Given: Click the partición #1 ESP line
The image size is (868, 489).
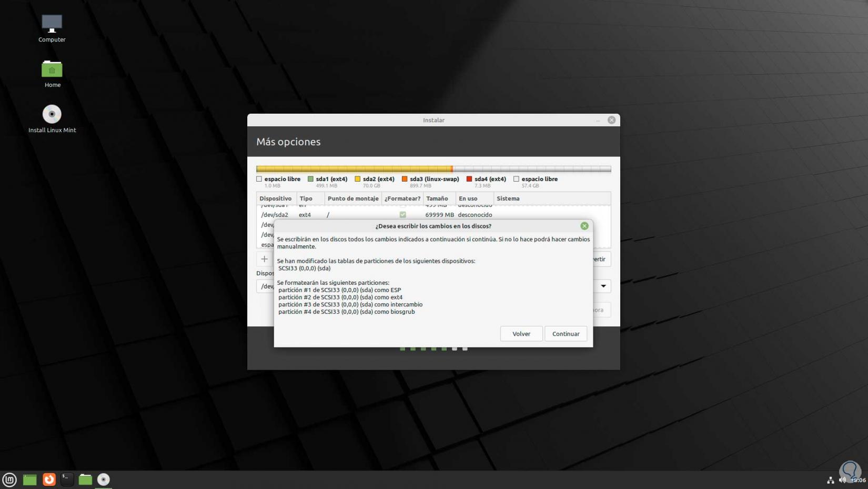Looking at the screenshot, I should (340, 290).
